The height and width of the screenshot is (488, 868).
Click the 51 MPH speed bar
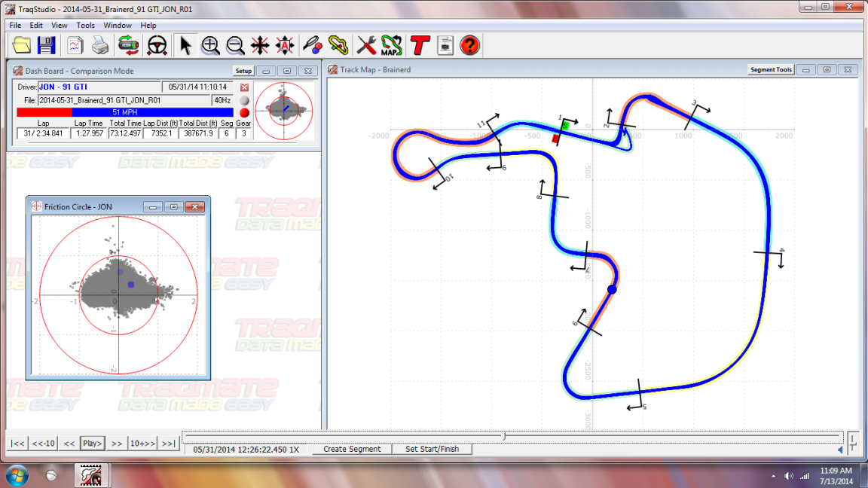[x=125, y=112]
